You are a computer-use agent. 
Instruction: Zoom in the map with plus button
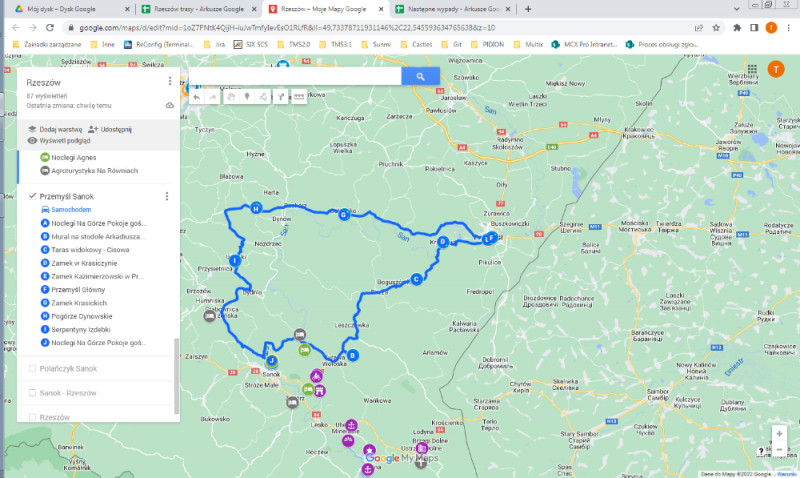779,435
